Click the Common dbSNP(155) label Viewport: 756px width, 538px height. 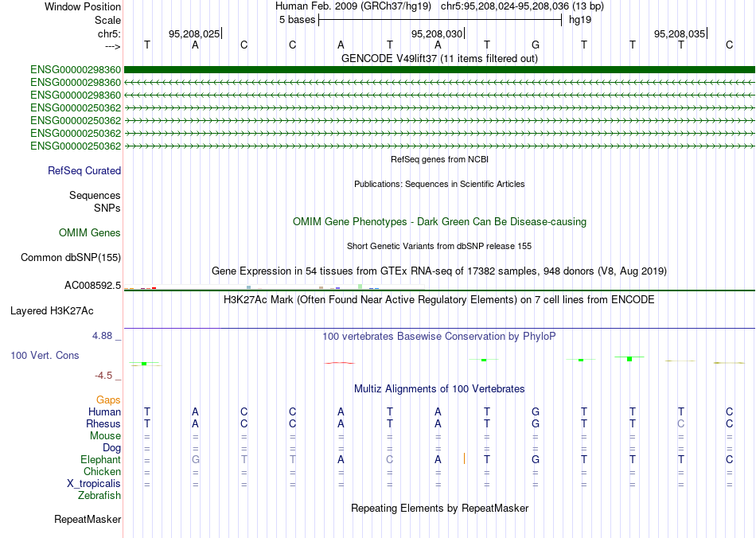pyautogui.click(x=70, y=257)
